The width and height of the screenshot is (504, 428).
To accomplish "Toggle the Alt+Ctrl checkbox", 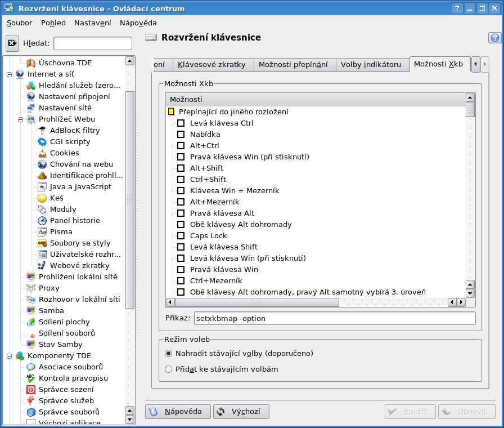I will tap(181, 145).
